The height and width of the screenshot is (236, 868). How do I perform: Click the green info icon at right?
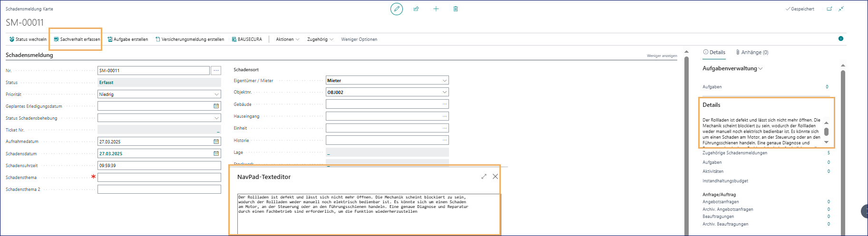point(840,38)
